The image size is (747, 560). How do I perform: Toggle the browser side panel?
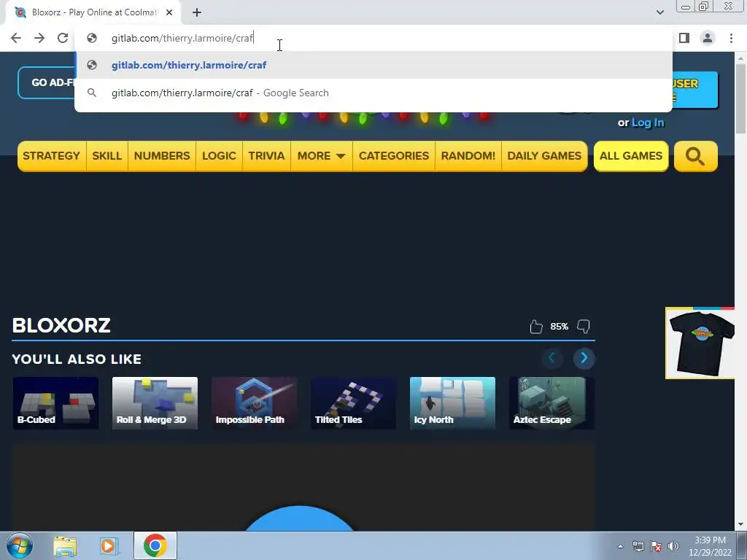[684, 38]
